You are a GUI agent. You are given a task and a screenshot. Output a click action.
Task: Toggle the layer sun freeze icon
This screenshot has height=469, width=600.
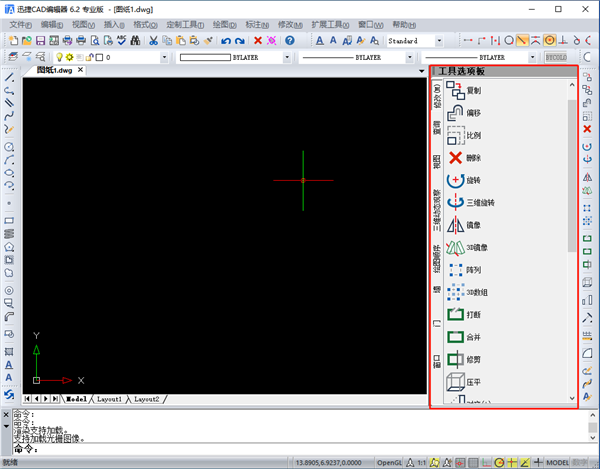(69, 57)
